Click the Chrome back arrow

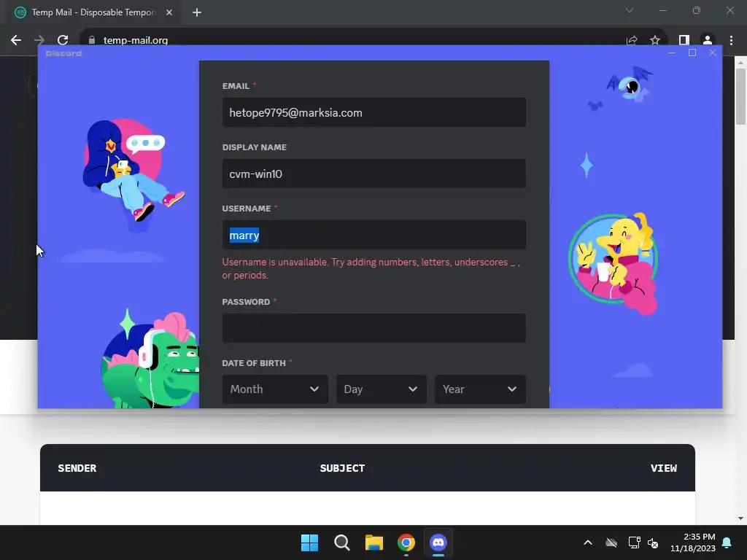pos(16,40)
